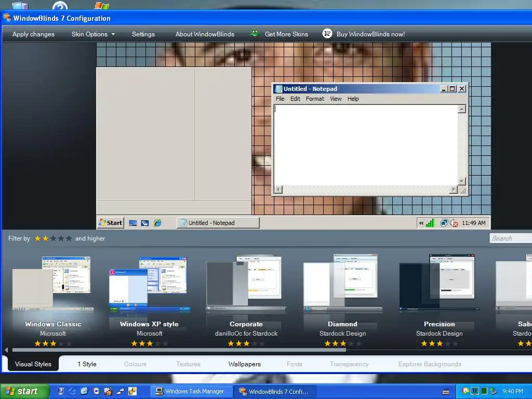Screen dimensions: 532x399
Task: Open Windows Media Player from the quick launch
Action: tap(96, 391)
